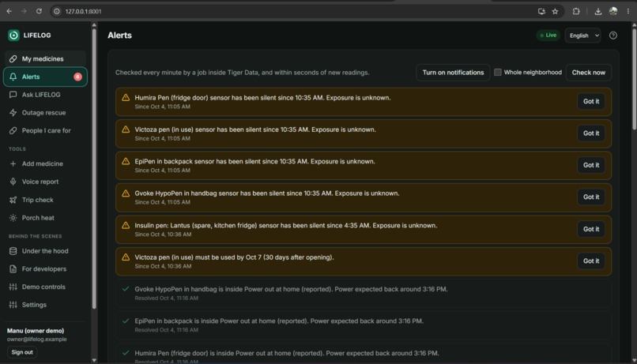
Task: Click Got it for Gvoke HypoPen alert
Action: [591, 197]
